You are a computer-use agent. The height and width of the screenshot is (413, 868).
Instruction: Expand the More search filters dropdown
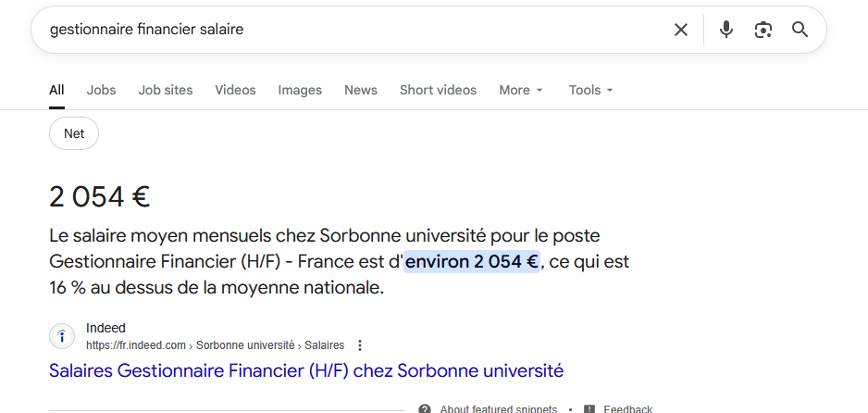point(521,90)
